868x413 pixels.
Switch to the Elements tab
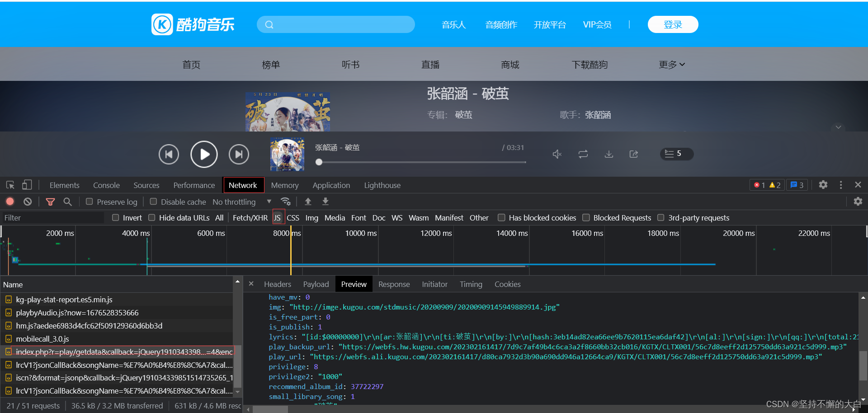pyautogui.click(x=64, y=185)
